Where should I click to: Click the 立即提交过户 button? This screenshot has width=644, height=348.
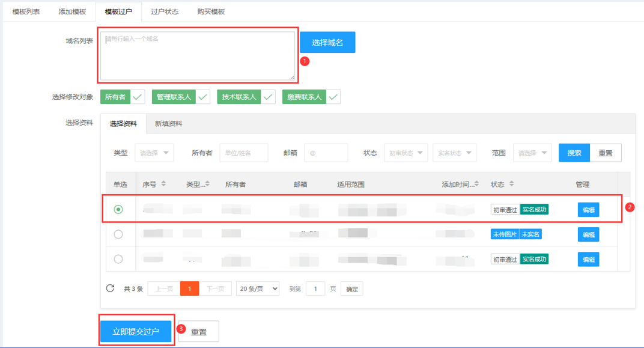(136, 331)
